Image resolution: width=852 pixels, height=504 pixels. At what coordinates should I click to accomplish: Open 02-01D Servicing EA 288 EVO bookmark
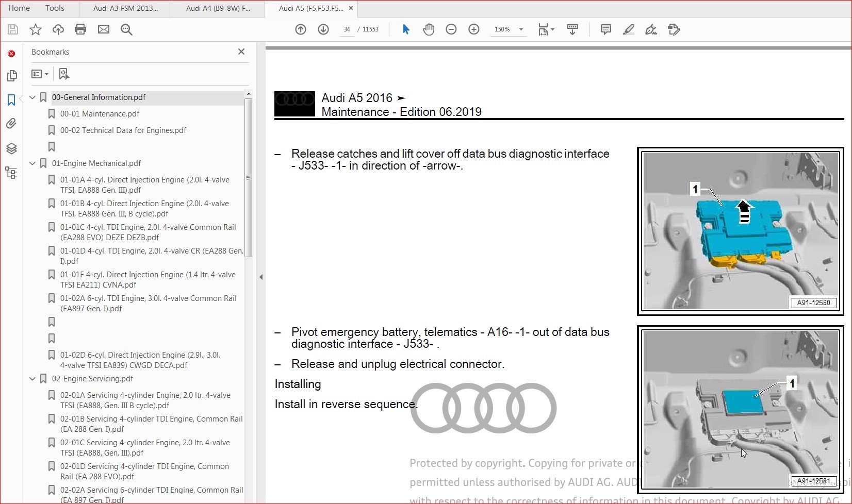144,472
